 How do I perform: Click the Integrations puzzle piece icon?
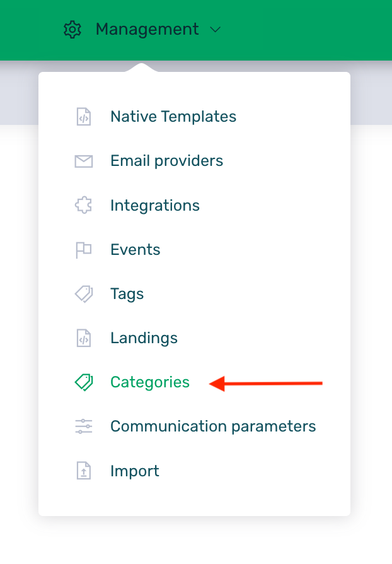(84, 206)
